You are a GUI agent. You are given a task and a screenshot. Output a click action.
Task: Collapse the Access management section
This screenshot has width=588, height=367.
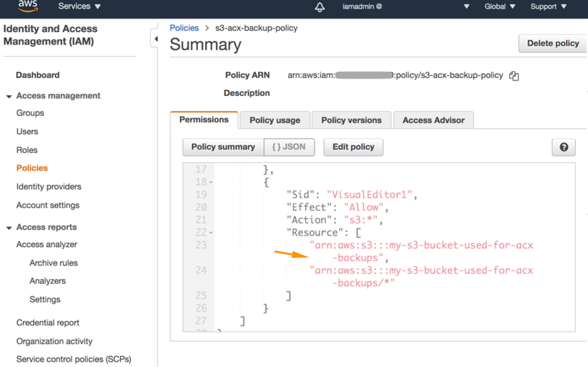[x=9, y=96]
